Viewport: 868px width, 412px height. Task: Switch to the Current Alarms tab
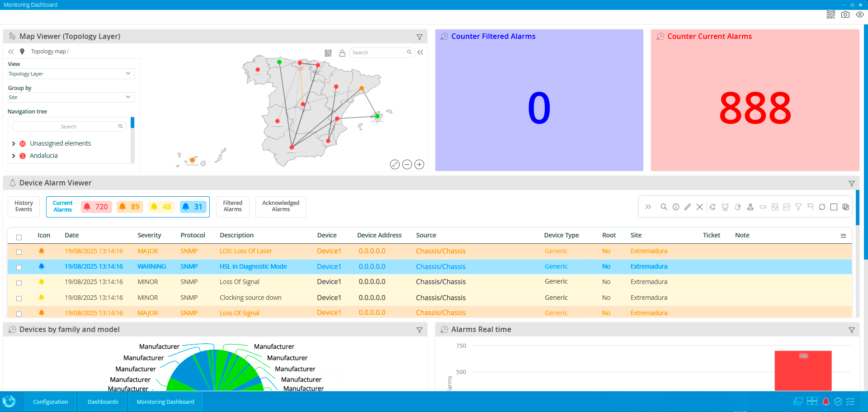coord(62,207)
